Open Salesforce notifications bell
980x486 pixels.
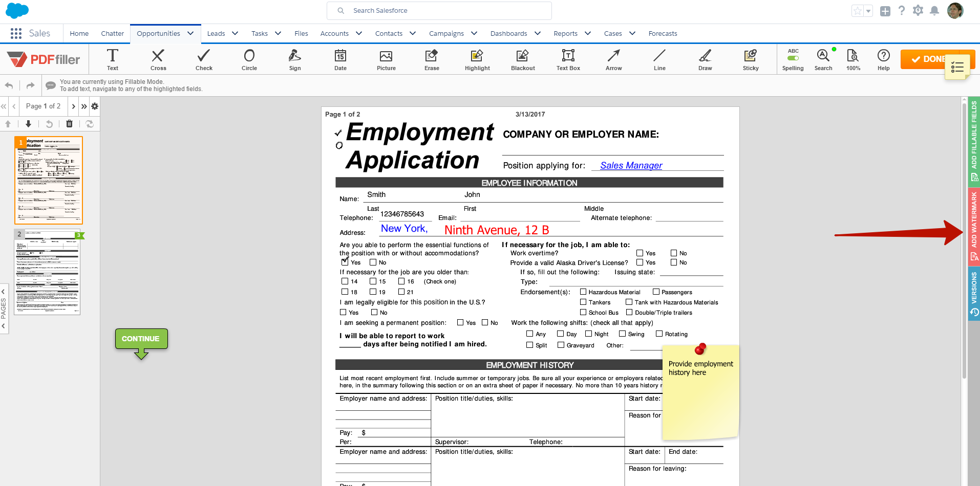(934, 11)
